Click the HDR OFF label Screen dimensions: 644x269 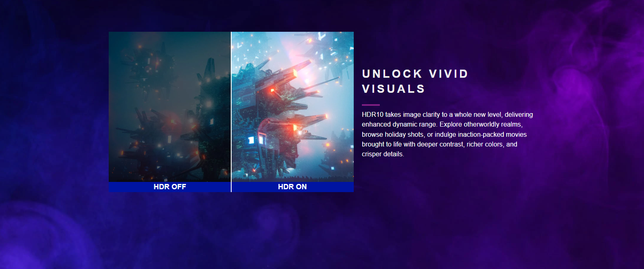point(170,187)
